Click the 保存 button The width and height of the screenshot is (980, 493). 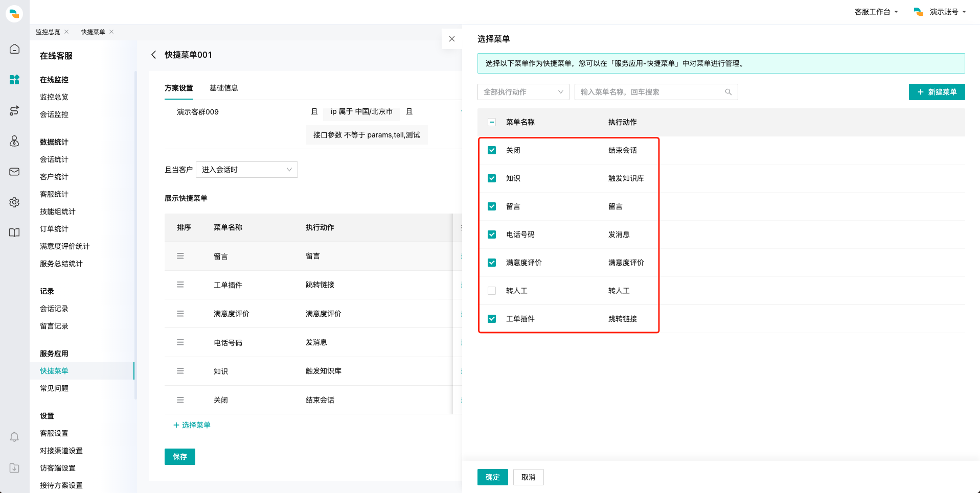[x=180, y=457]
